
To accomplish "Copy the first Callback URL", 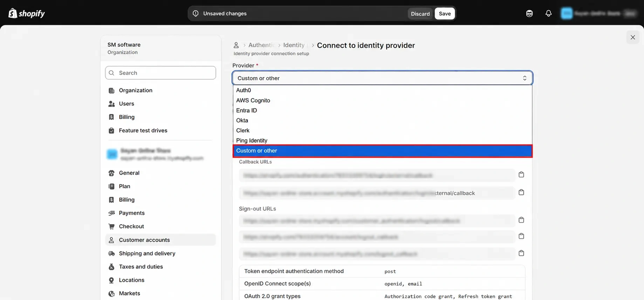I will pyautogui.click(x=521, y=175).
